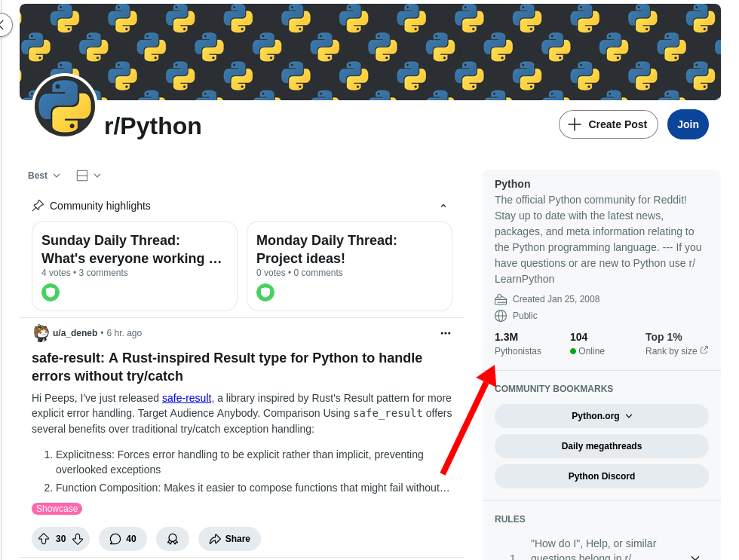Give an award to the post

click(x=172, y=538)
